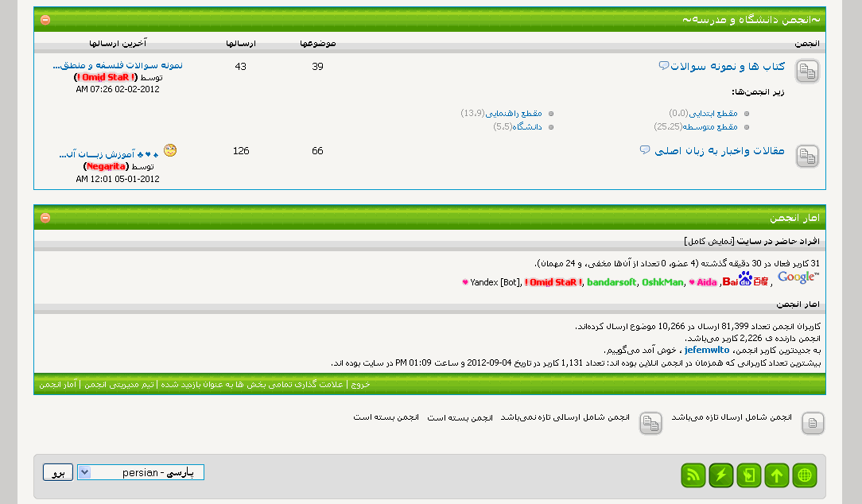Open آمار انجمن link in footer bar
The height and width of the screenshot is (504, 862).
click(x=58, y=384)
